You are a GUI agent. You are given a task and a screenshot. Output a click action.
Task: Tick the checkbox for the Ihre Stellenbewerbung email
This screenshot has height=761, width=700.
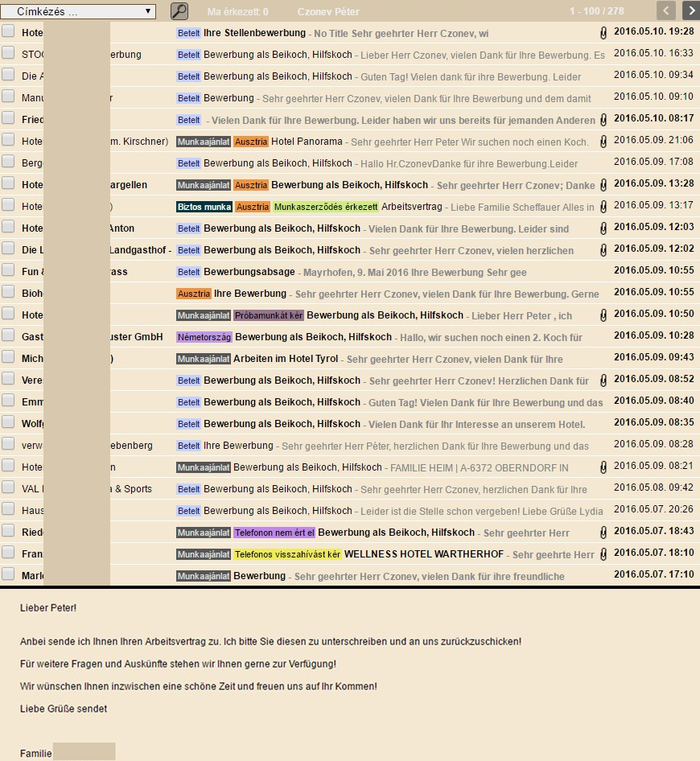[8, 31]
